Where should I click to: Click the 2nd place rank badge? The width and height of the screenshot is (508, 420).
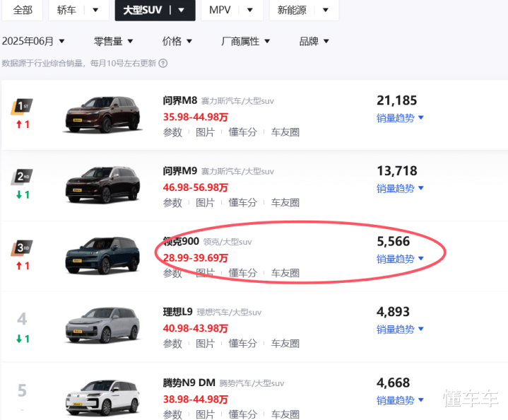(22, 177)
